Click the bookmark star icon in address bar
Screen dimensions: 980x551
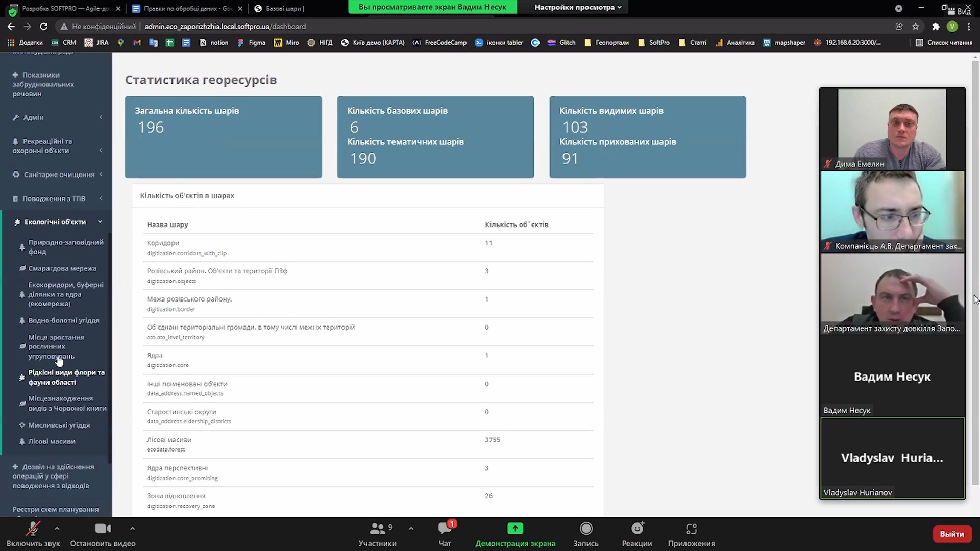click(916, 27)
